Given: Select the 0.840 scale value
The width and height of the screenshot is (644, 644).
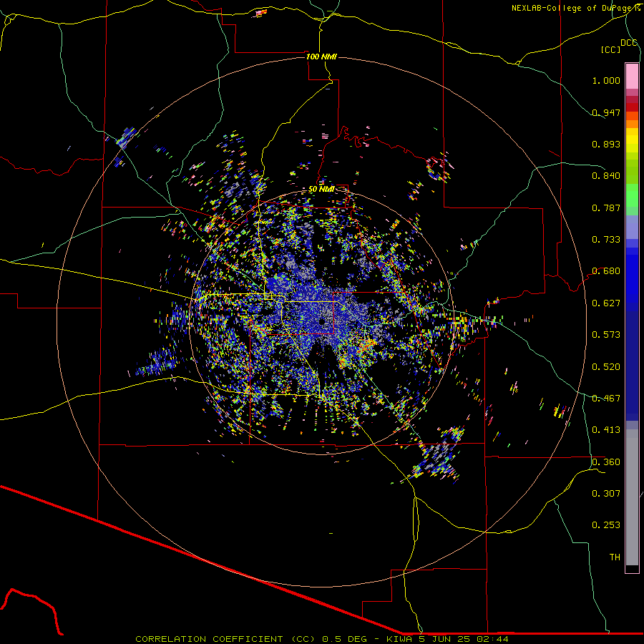Looking at the screenshot, I should [x=606, y=176].
